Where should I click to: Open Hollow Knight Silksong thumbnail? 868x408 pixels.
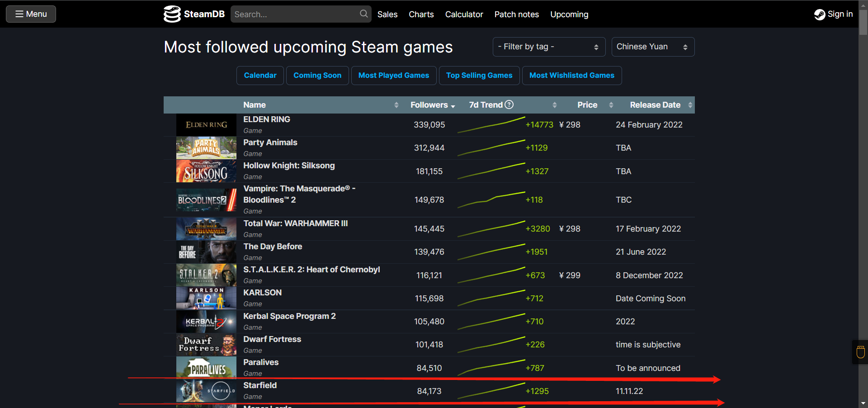point(206,171)
